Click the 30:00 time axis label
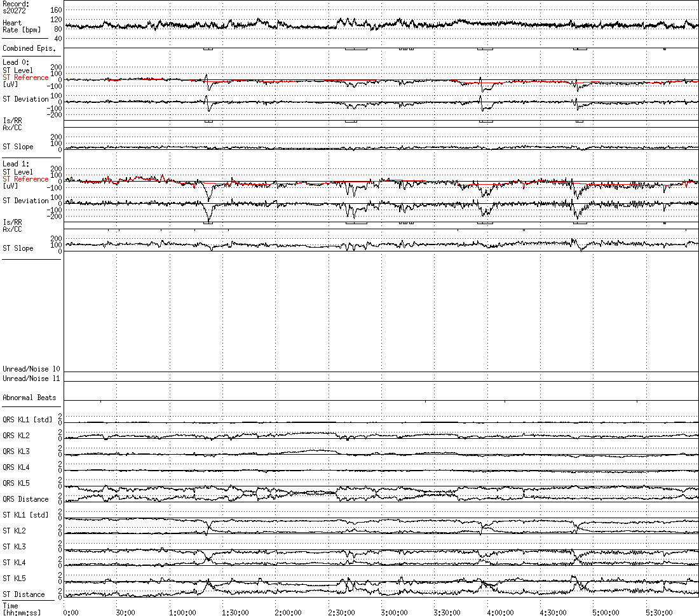The height and width of the screenshot is (616, 699). 125,613
